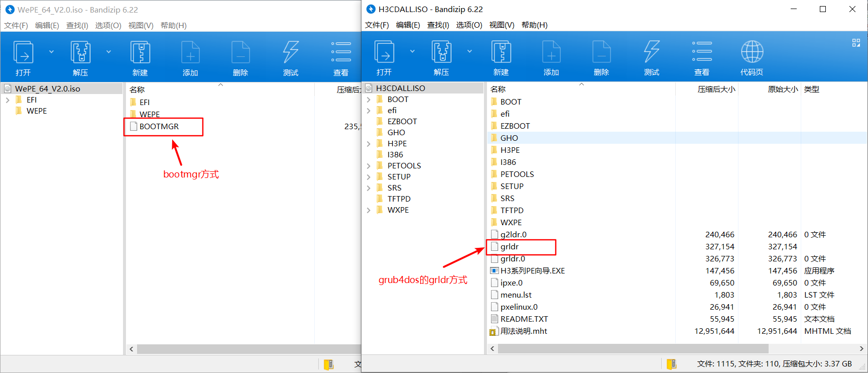This screenshot has width=868, height=373.
Task: Expand efi folder in H3CDALL tree
Action: pos(368,111)
